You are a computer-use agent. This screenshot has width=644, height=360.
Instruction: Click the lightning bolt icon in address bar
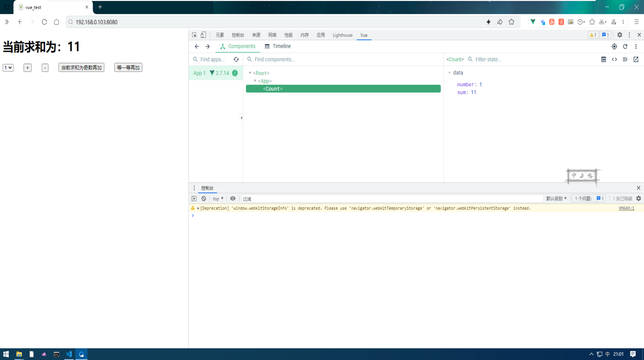pyautogui.click(x=488, y=22)
